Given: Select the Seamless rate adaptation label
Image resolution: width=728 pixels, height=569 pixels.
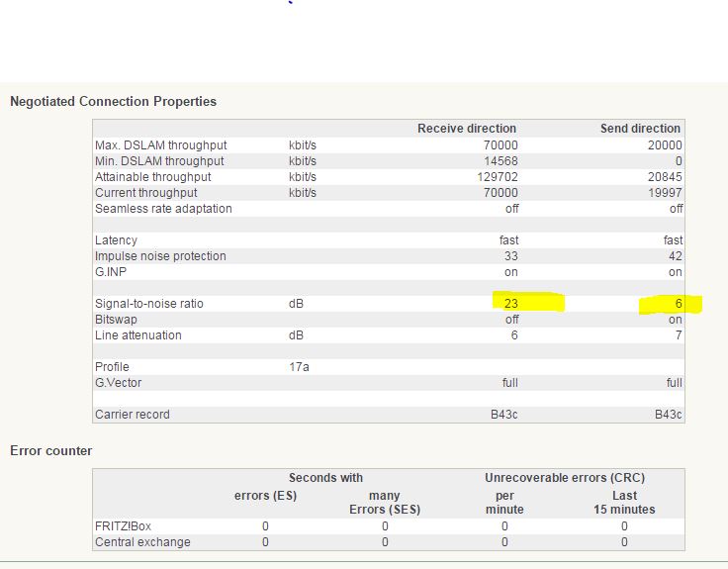Looking at the screenshot, I should tap(163, 209).
